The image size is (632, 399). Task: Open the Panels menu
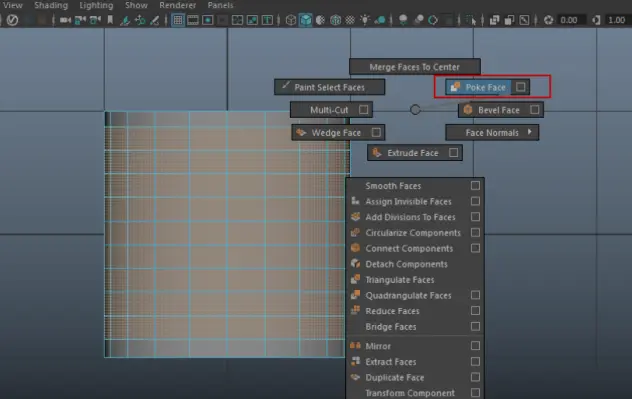pos(220,5)
